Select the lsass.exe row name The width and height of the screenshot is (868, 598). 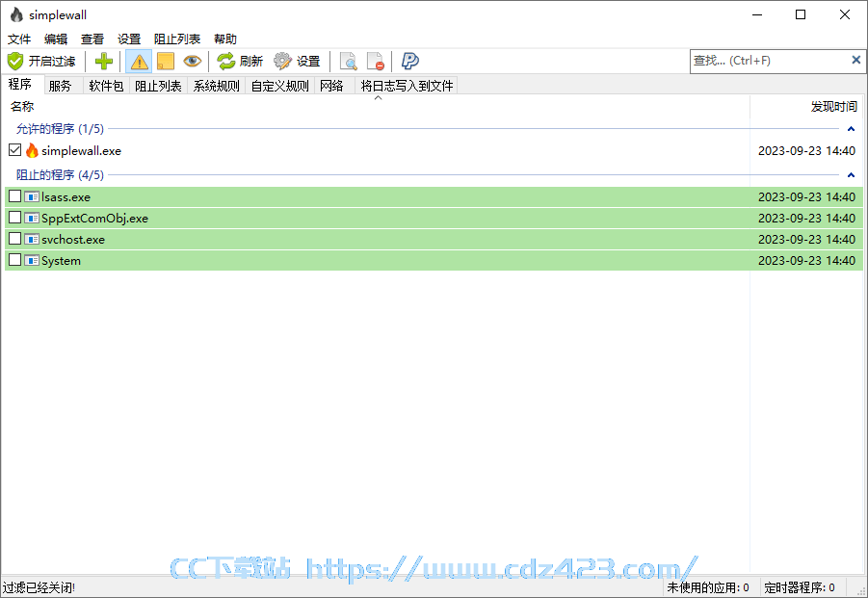click(66, 197)
